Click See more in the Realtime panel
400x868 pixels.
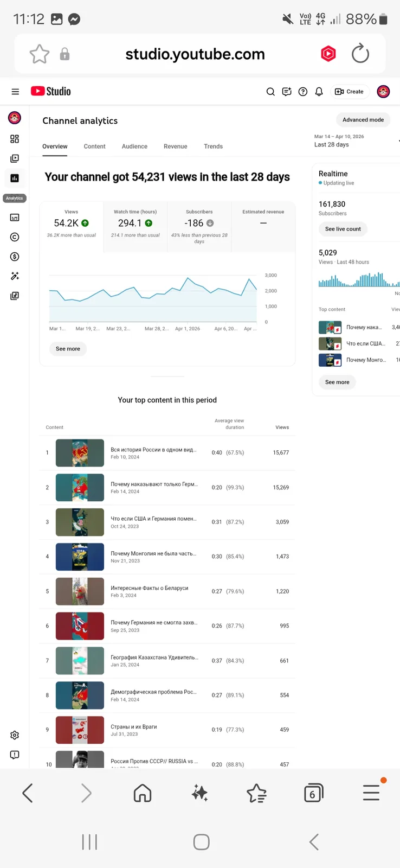pyautogui.click(x=337, y=382)
